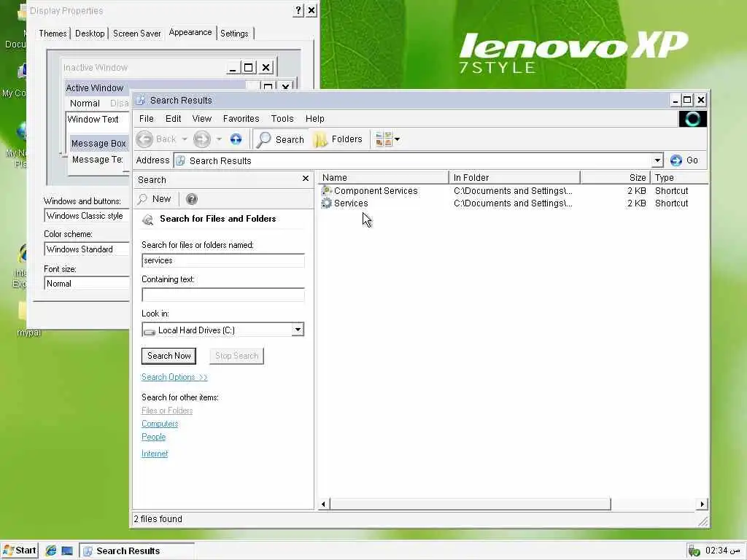Click the Search Results icon in address bar
Image resolution: width=747 pixels, height=560 pixels.
click(x=181, y=160)
